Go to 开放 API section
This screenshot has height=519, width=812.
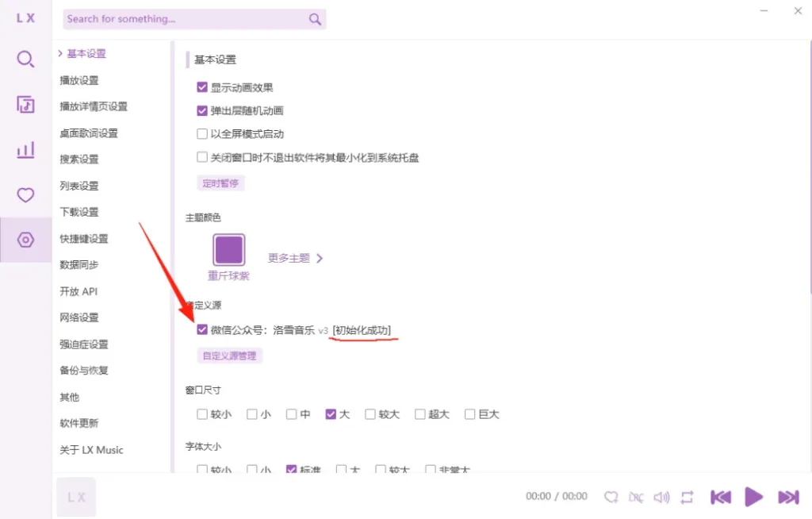tap(79, 291)
